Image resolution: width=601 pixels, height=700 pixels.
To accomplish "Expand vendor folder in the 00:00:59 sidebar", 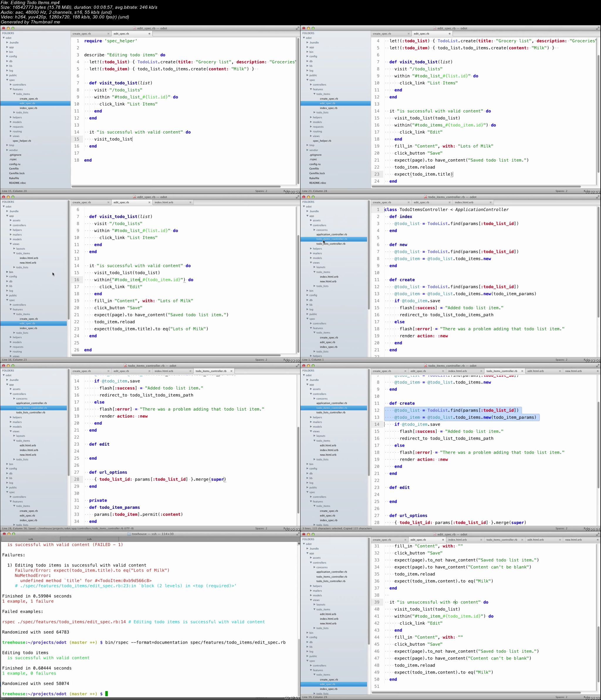I will coord(7,150).
